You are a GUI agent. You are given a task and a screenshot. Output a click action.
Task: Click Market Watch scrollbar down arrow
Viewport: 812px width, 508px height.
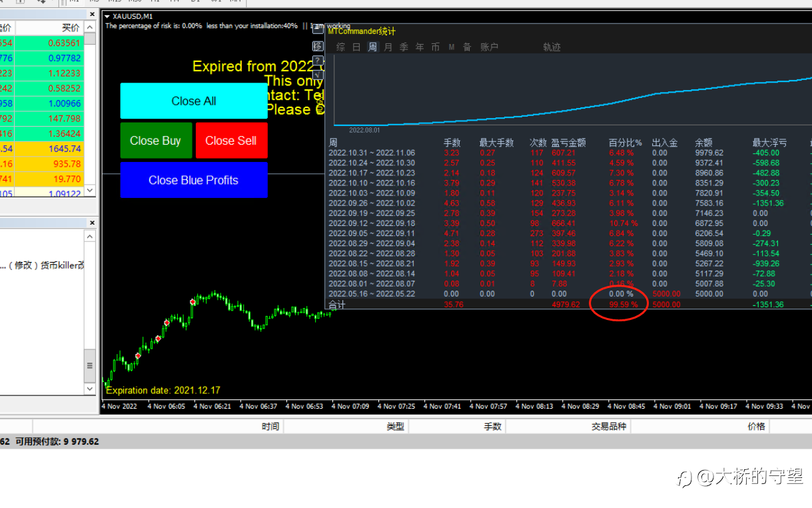click(90, 191)
